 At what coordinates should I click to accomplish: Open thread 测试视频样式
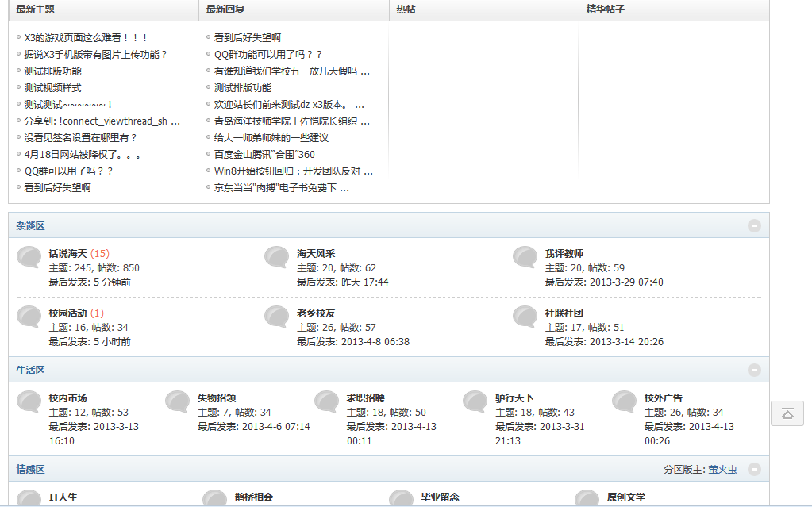point(53,88)
